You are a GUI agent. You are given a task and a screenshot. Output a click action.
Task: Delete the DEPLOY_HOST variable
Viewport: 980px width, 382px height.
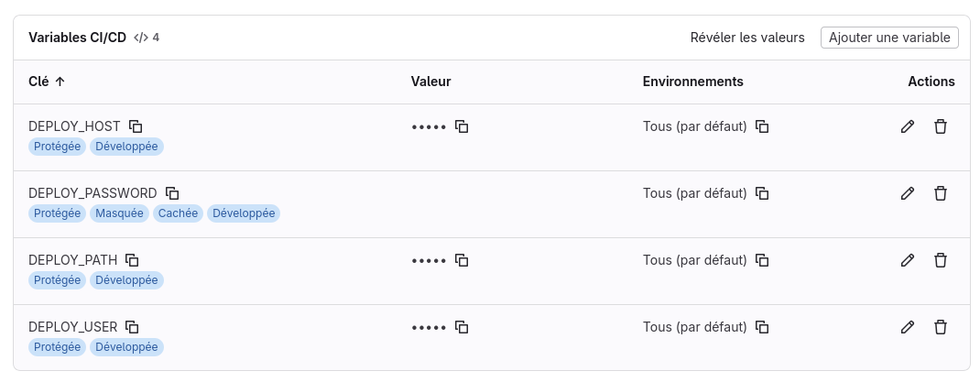click(x=940, y=126)
